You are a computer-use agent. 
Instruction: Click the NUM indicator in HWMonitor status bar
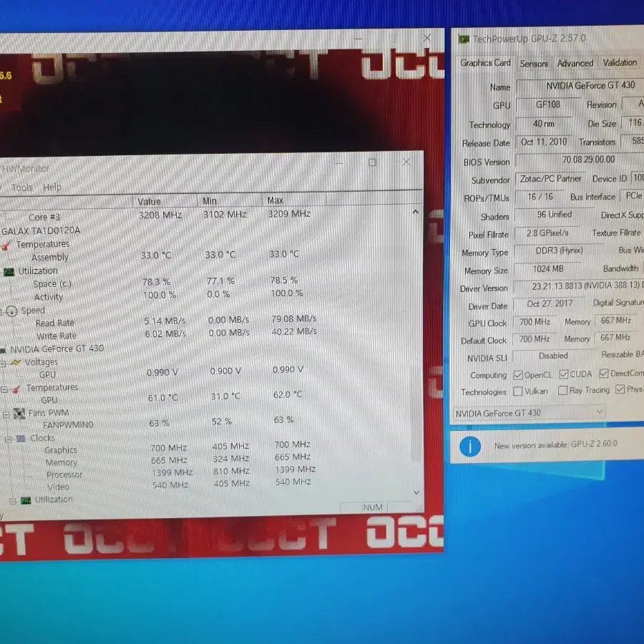click(373, 507)
